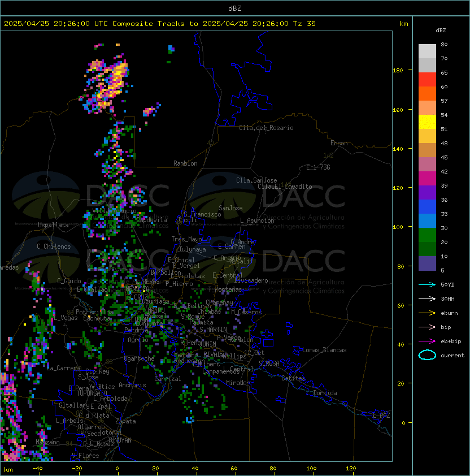The width and height of the screenshot is (470, 476).
Task: Click the '30HM' legend label
Action: click(x=447, y=298)
